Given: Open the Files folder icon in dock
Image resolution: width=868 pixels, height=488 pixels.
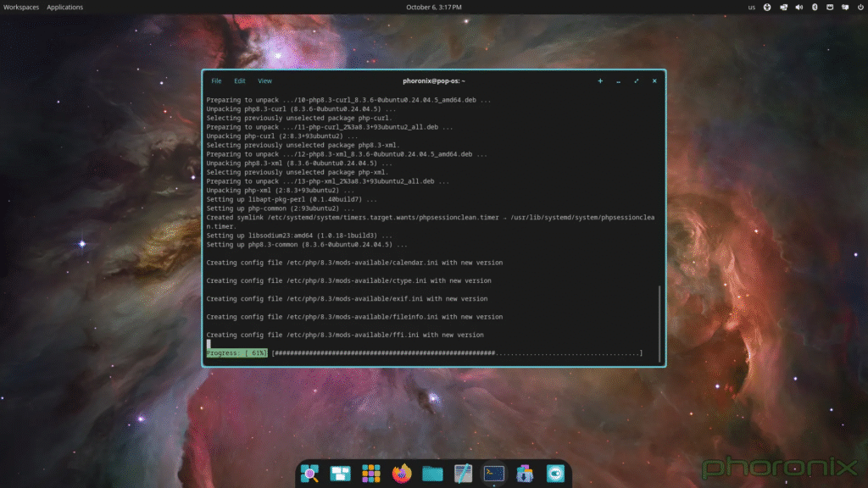Looking at the screenshot, I should point(432,474).
